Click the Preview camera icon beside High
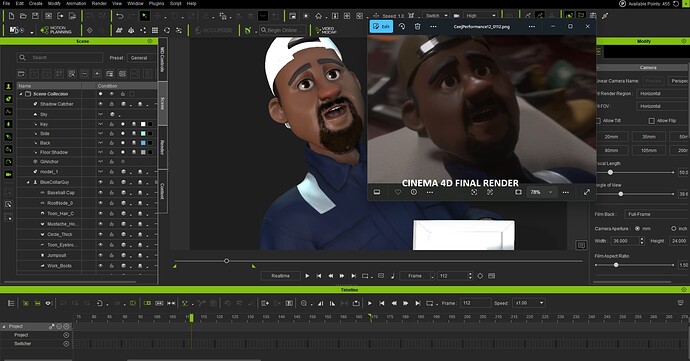This screenshot has width=690, height=361. (x=457, y=16)
